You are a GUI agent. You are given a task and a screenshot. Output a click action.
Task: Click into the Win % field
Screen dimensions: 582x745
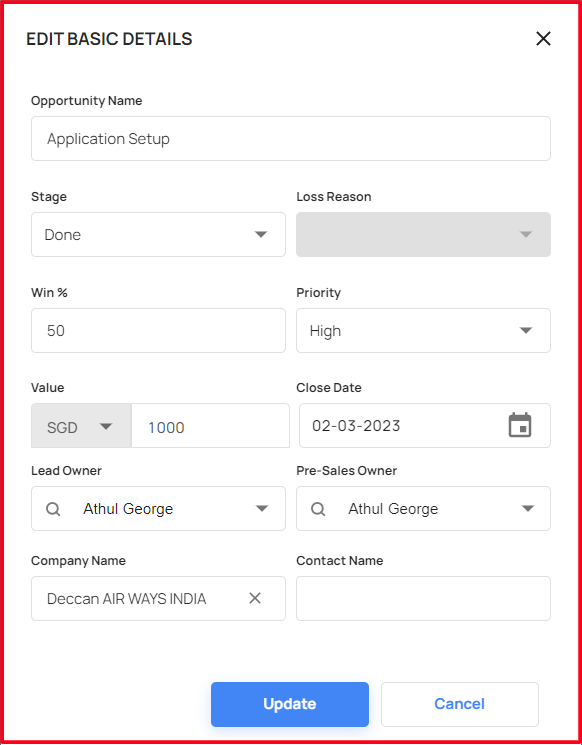(158, 331)
